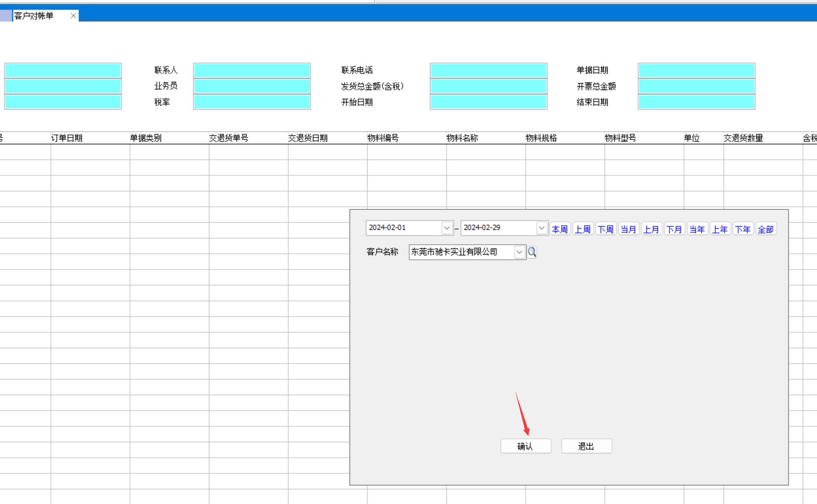Click the 物料编号 column header
This screenshot has width=817, height=504.
[383, 138]
